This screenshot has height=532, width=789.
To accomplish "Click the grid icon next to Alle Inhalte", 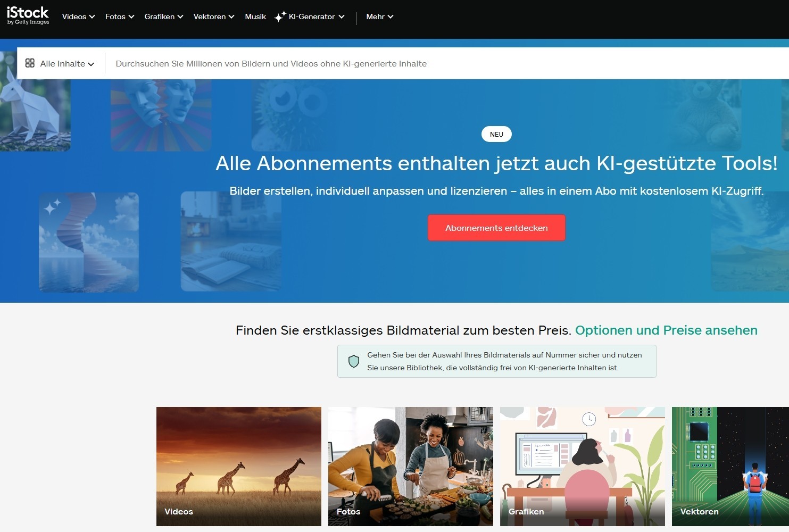I will pyautogui.click(x=30, y=63).
